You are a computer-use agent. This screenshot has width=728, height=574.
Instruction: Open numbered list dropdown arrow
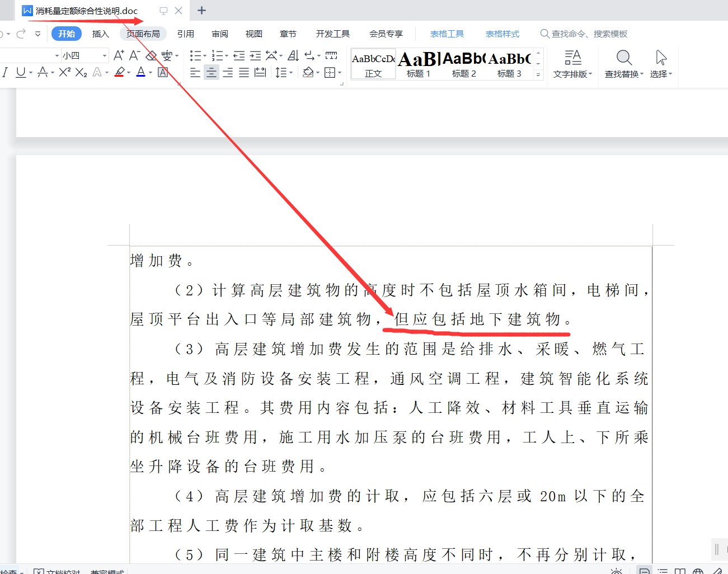227,56
